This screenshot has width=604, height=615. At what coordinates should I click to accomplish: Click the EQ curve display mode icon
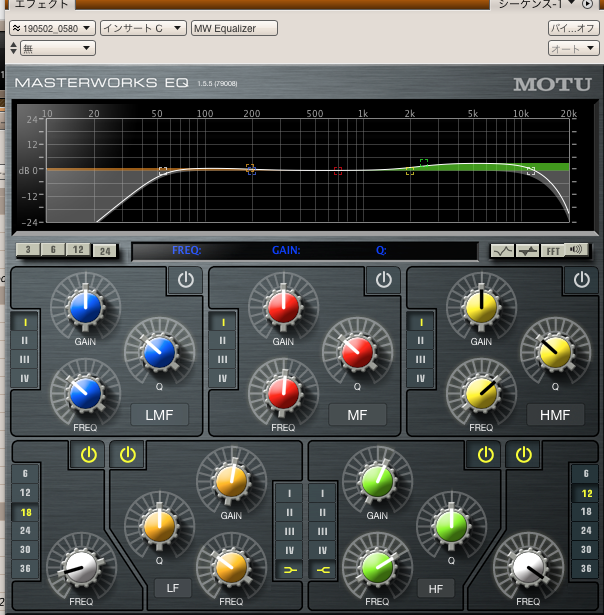coord(502,251)
